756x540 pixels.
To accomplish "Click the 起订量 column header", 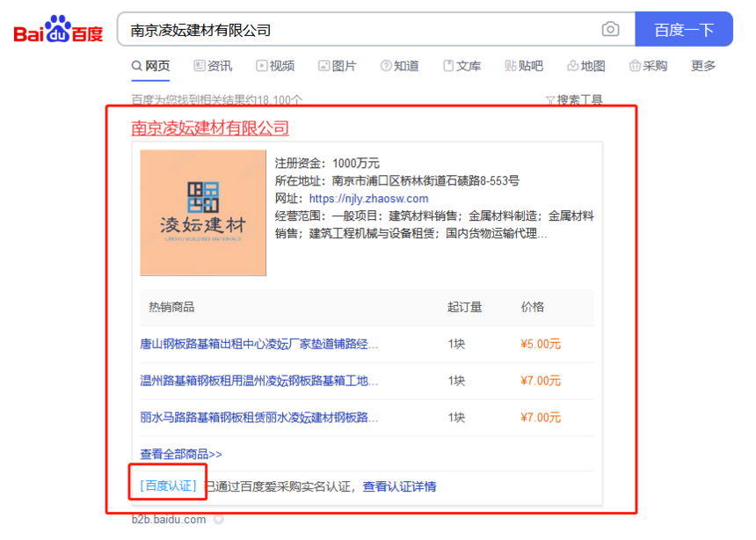I will tap(464, 307).
